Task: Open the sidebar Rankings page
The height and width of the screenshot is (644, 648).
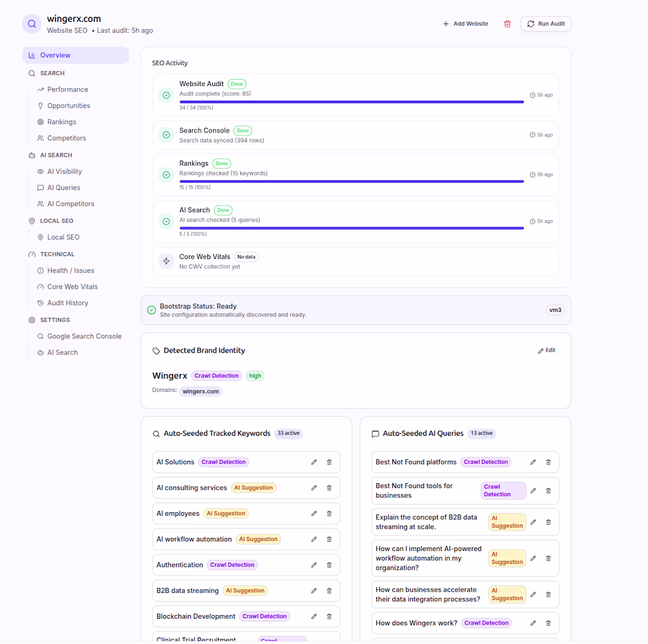Action: [62, 122]
